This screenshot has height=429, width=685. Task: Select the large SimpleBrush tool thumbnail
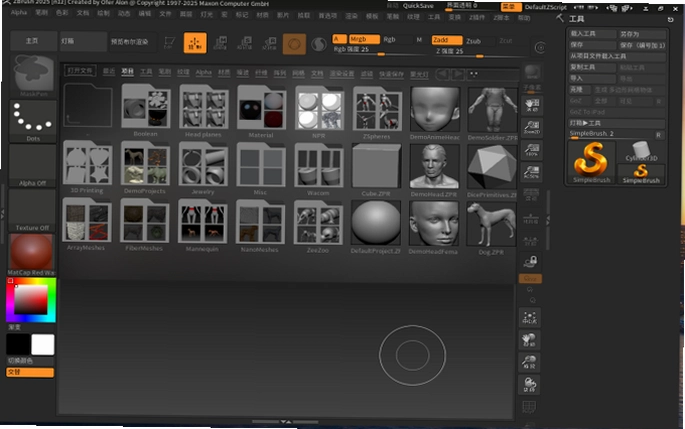click(592, 162)
